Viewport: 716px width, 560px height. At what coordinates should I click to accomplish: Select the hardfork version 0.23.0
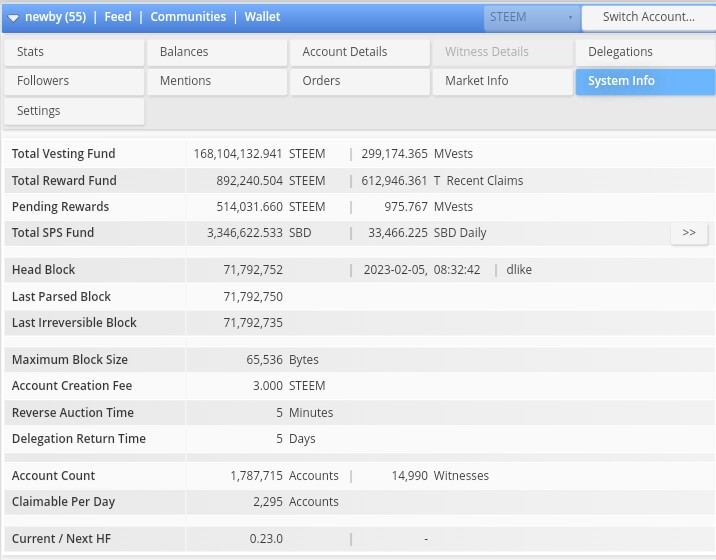coord(266,539)
